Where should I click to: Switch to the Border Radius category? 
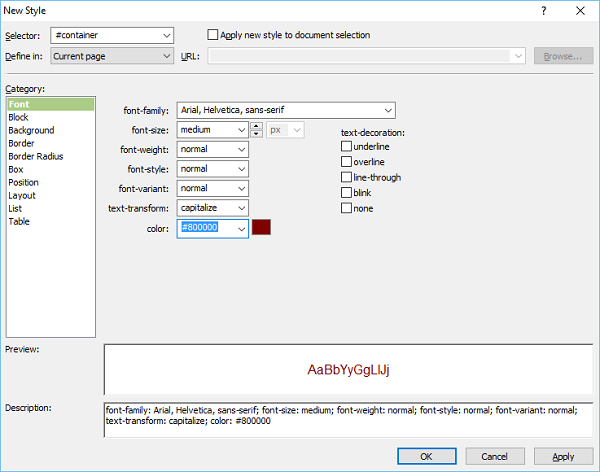(36, 156)
